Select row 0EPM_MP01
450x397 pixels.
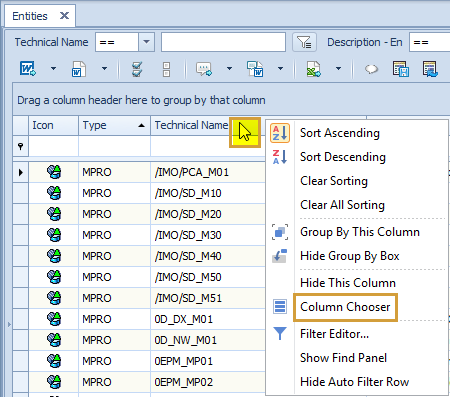(184, 361)
